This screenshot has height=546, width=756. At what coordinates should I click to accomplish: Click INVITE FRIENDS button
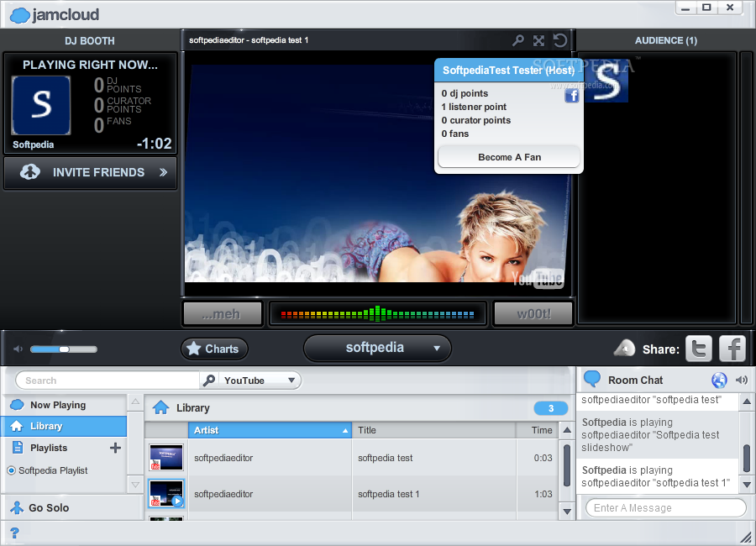(90, 172)
